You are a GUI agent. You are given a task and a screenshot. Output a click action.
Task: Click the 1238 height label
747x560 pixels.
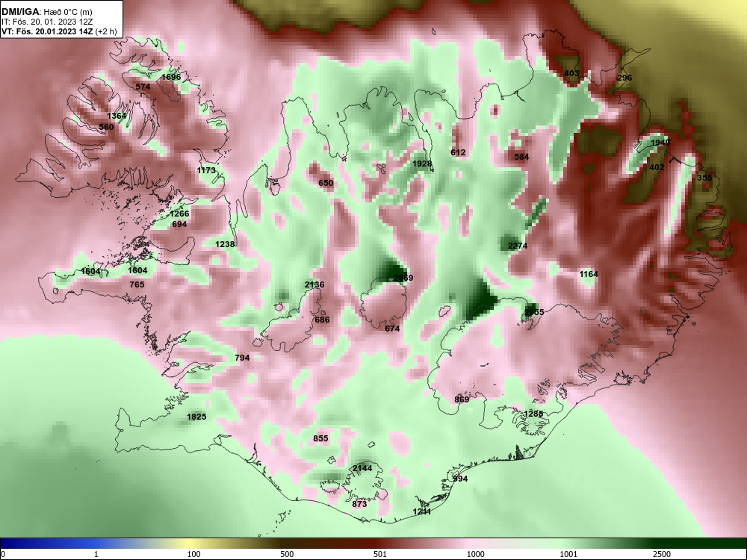tap(225, 244)
